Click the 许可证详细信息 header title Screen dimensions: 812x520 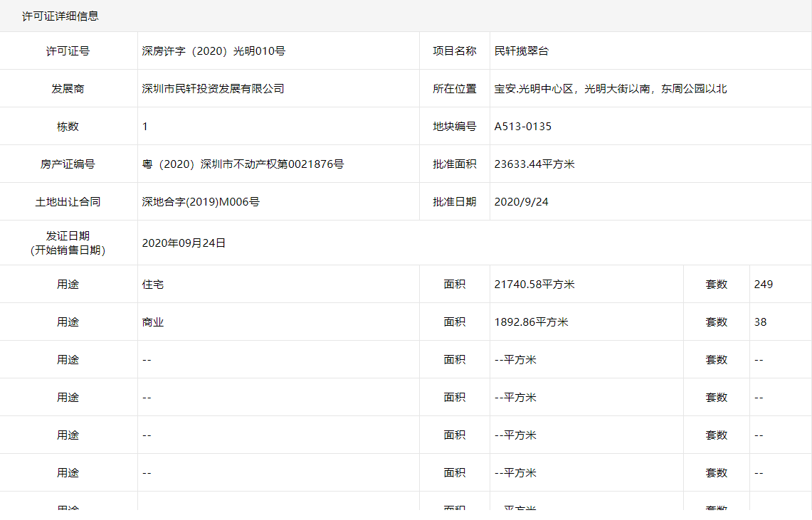59,15
